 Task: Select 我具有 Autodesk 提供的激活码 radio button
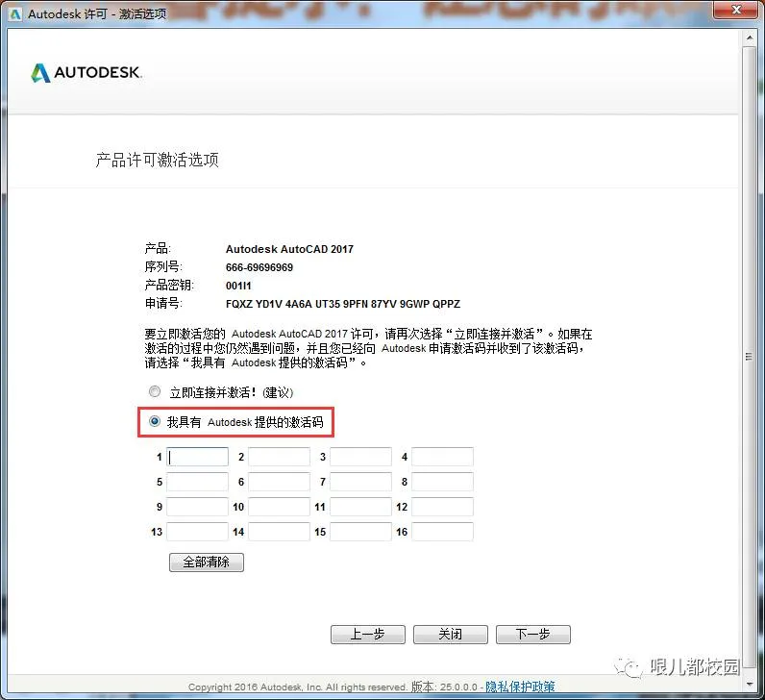[x=155, y=421]
